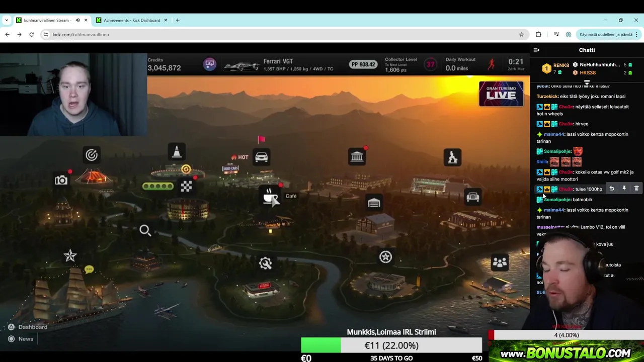
Task: Open World Circuits checkered flag icon
Action: point(186,187)
